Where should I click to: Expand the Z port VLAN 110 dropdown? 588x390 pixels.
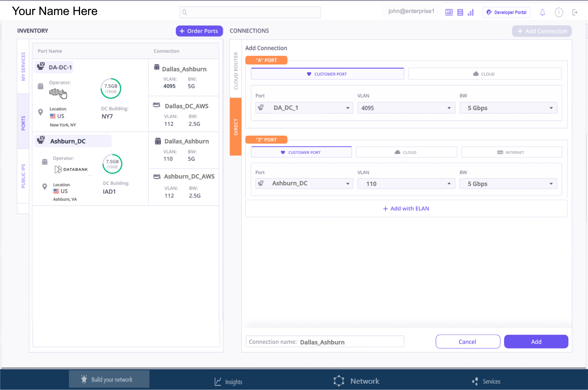(x=406, y=184)
